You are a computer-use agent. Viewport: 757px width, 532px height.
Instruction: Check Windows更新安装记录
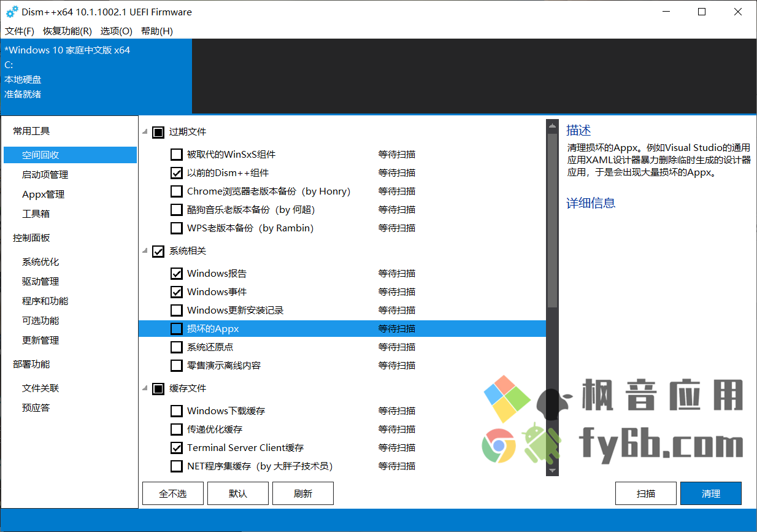177,310
